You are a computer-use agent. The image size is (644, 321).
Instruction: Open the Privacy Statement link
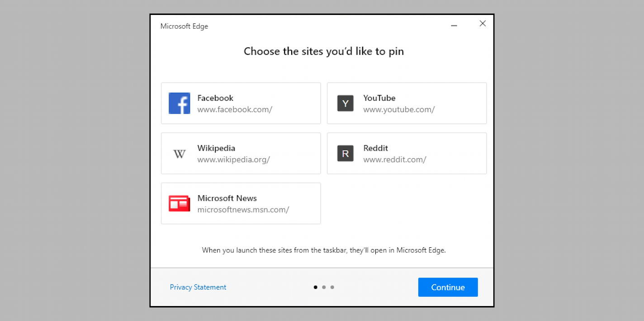pos(198,287)
